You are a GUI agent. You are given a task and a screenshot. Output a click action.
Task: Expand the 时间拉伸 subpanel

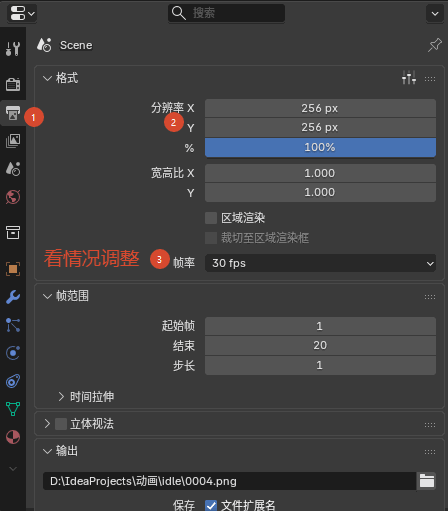[x=86, y=397]
